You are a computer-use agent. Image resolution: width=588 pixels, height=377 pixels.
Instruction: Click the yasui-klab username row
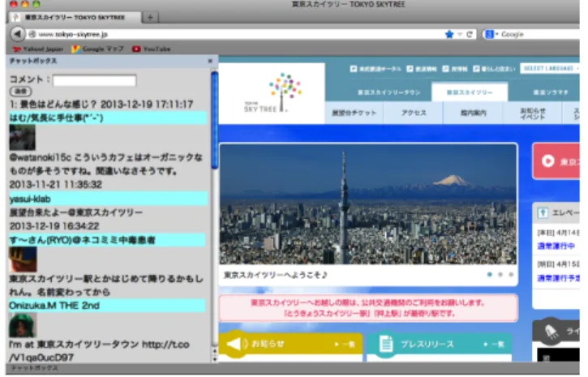click(x=108, y=199)
